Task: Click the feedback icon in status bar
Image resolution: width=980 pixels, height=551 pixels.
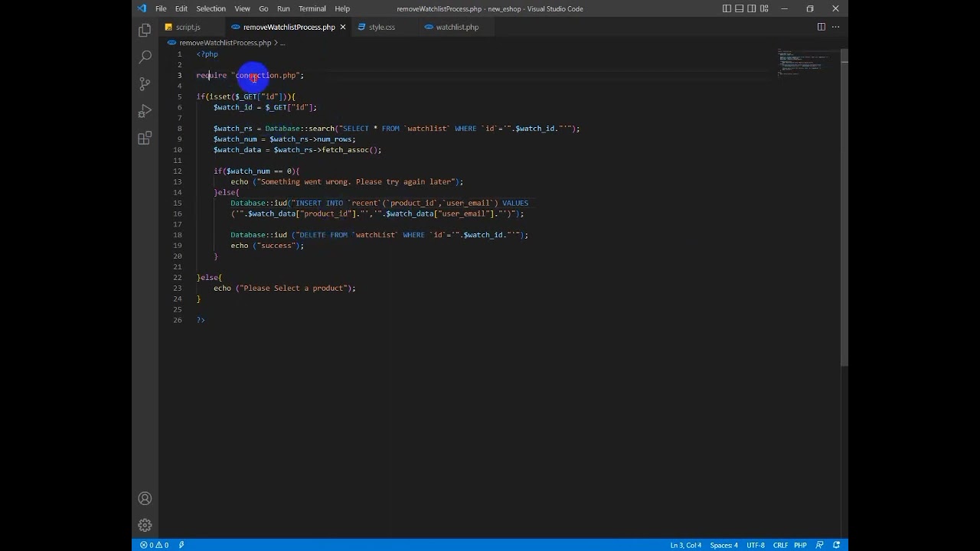Action: point(820,545)
